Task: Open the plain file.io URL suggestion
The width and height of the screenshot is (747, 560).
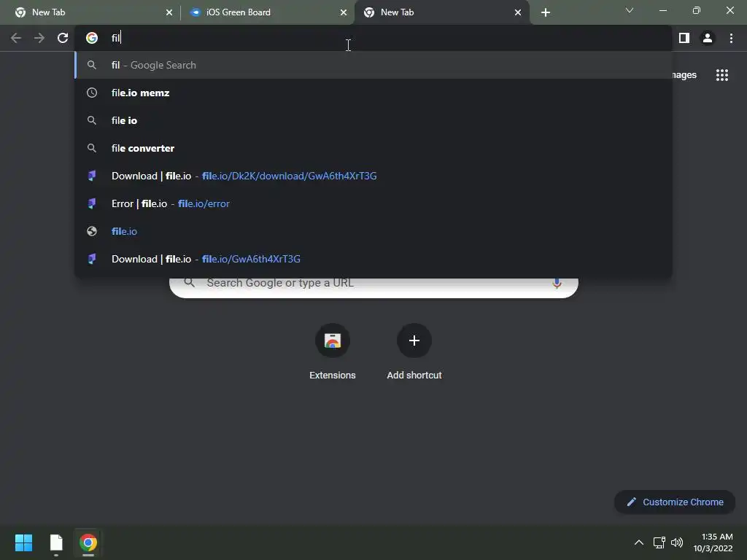Action: coord(373,231)
